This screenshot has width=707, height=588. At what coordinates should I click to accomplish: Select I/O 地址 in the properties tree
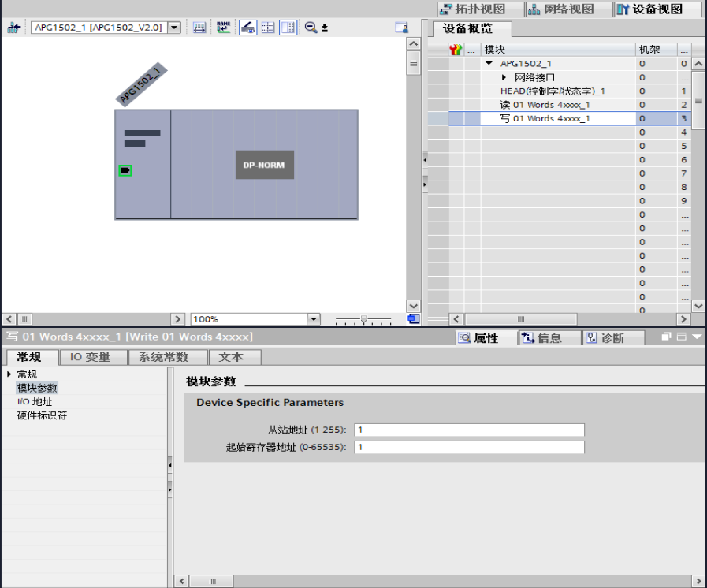click(x=35, y=402)
